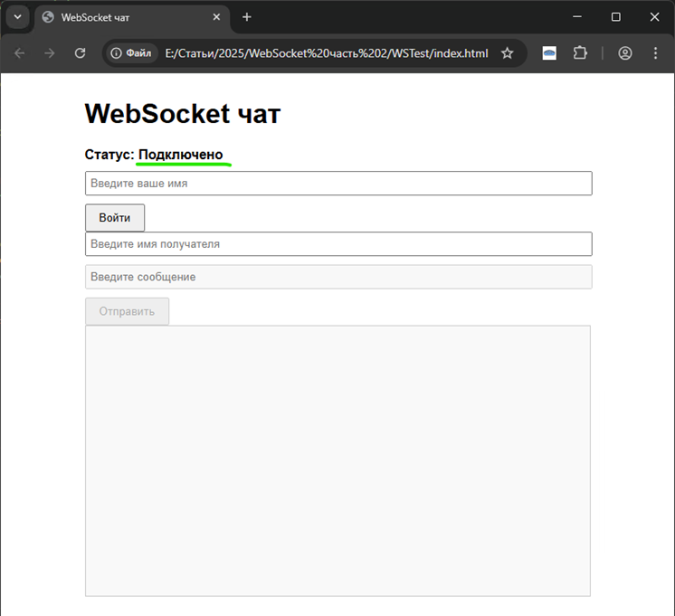Open a new tab with plus button
This screenshot has height=616, width=675.
click(x=247, y=17)
